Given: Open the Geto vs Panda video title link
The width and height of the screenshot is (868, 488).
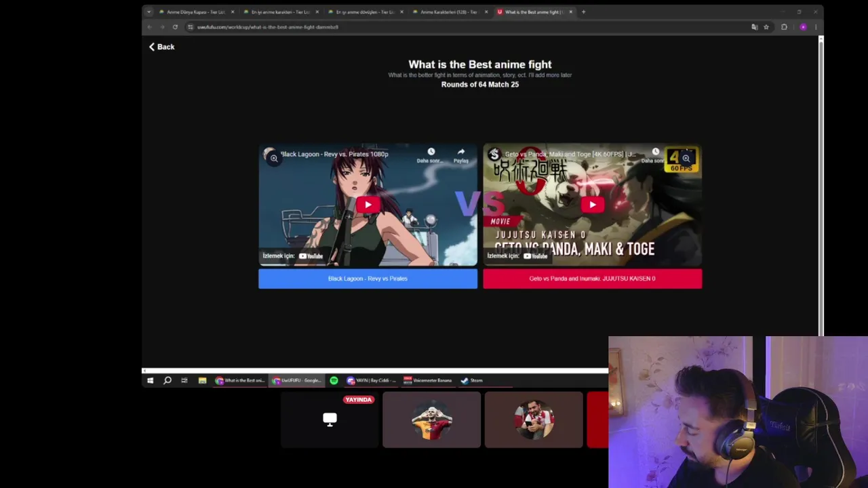Looking at the screenshot, I should [570, 154].
